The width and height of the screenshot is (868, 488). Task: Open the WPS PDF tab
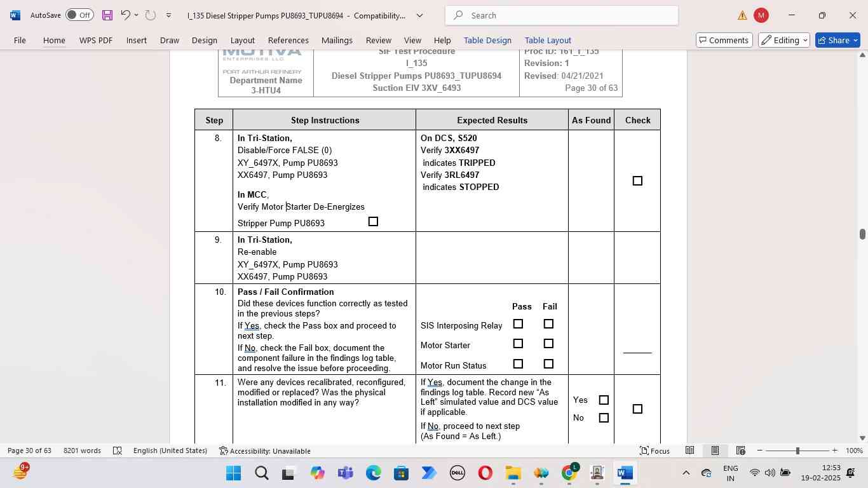click(95, 40)
